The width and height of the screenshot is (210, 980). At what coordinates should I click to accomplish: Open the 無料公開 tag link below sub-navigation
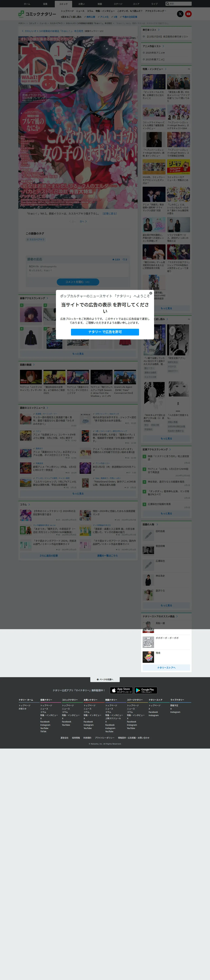pos(90,17)
